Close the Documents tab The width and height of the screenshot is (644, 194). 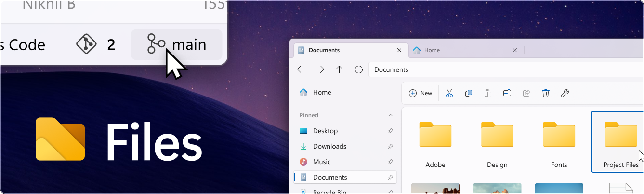point(399,50)
